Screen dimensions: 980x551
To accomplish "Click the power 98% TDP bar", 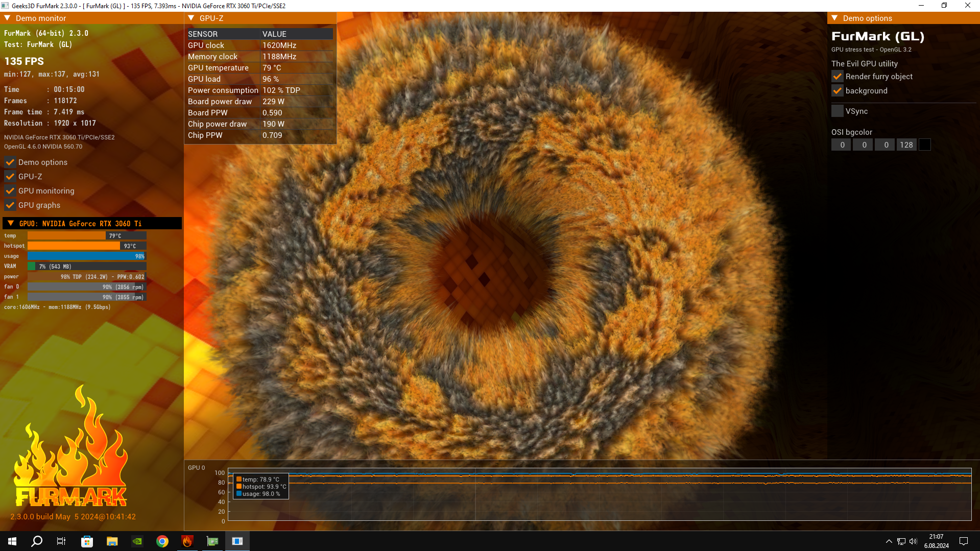I will (87, 277).
